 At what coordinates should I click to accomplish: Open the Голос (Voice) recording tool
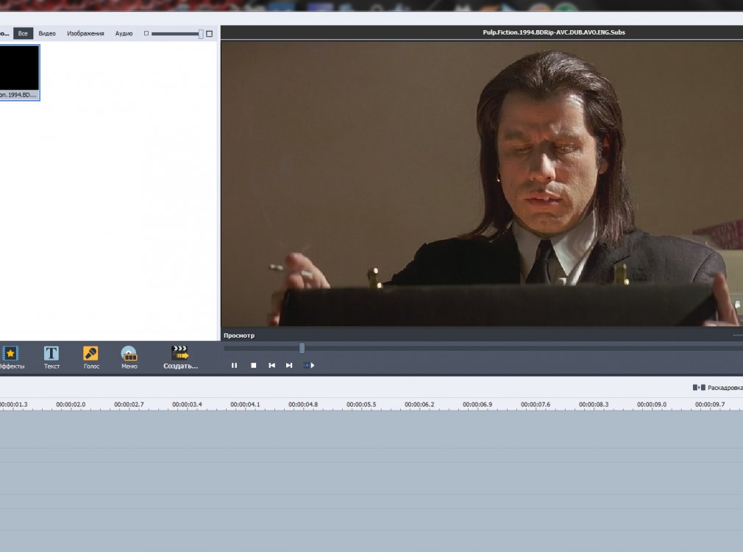pos(91,357)
